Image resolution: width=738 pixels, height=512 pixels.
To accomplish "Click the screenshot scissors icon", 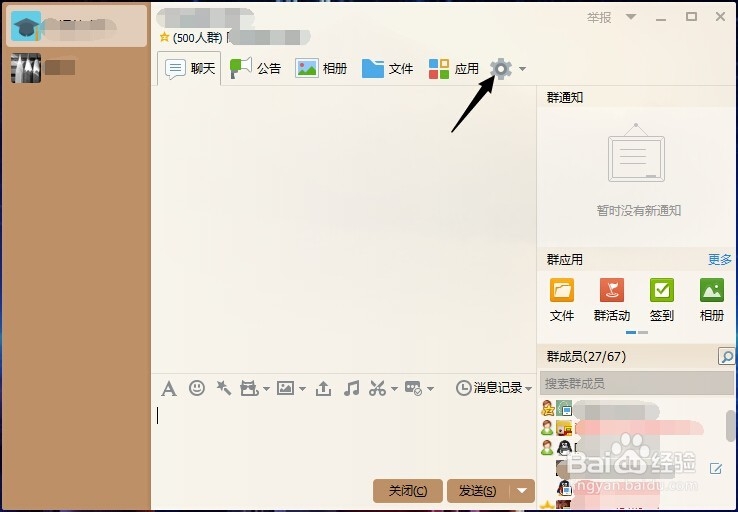I will pos(377,388).
